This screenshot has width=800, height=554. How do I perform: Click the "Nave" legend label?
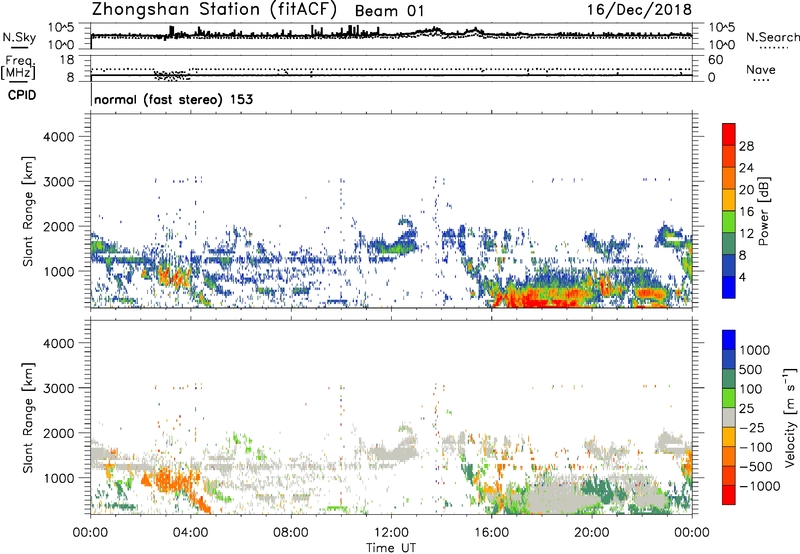tap(761, 70)
